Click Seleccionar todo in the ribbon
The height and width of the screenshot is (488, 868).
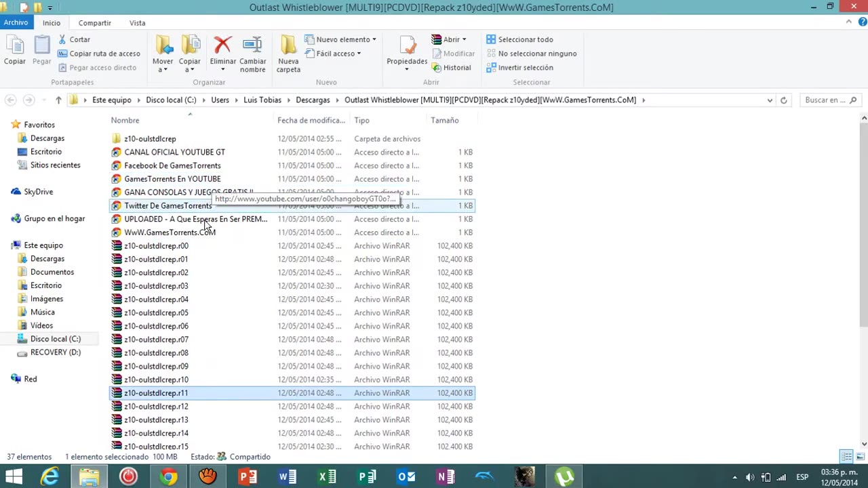pos(519,39)
